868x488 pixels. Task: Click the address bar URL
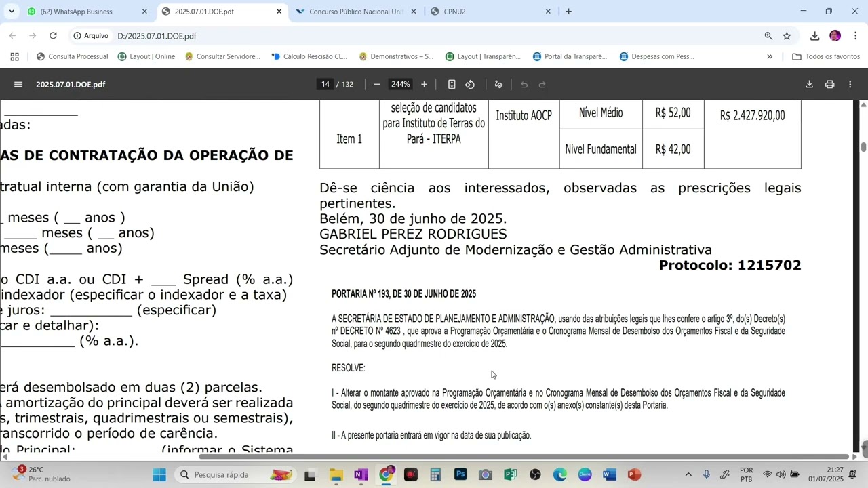pyautogui.click(x=157, y=36)
